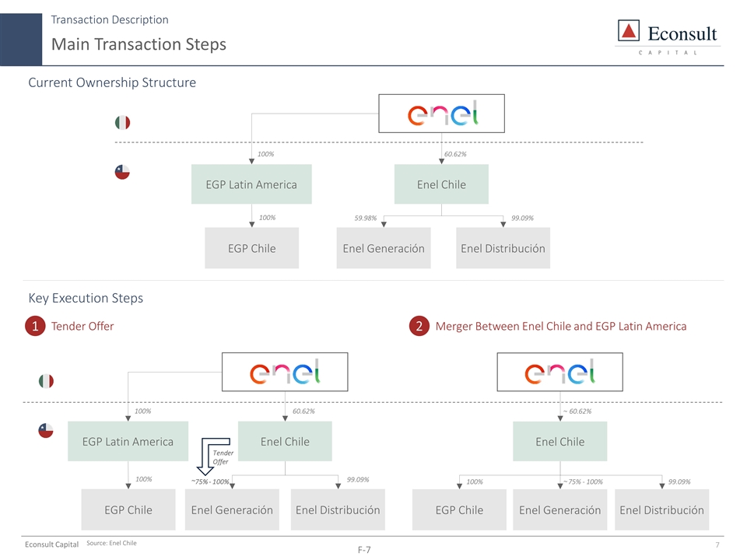Click the Enel logo under Current Ownership Structure
Image resolution: width=747 pixels, height=560 pixels.
(442, 114)
